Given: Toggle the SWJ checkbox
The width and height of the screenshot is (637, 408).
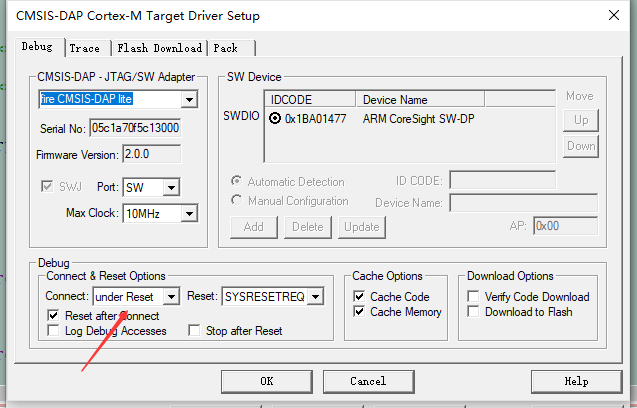Looking at the screenshot, I should (47, 187).
